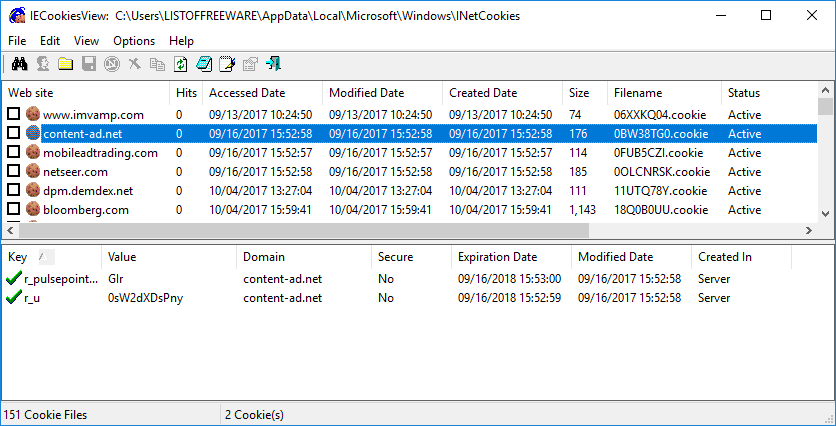Open the Edit menu
Viewport: 836px width, 426px height.
coord(50,41)
